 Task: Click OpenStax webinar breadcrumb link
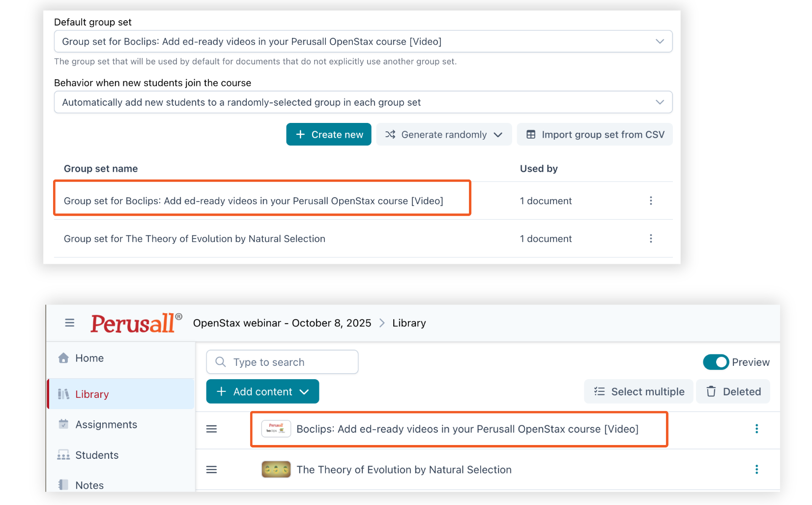[x=282, y=323]
